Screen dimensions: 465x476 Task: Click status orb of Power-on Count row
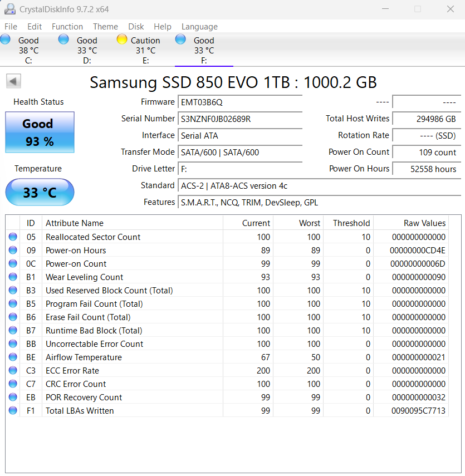tap(13, 263)
